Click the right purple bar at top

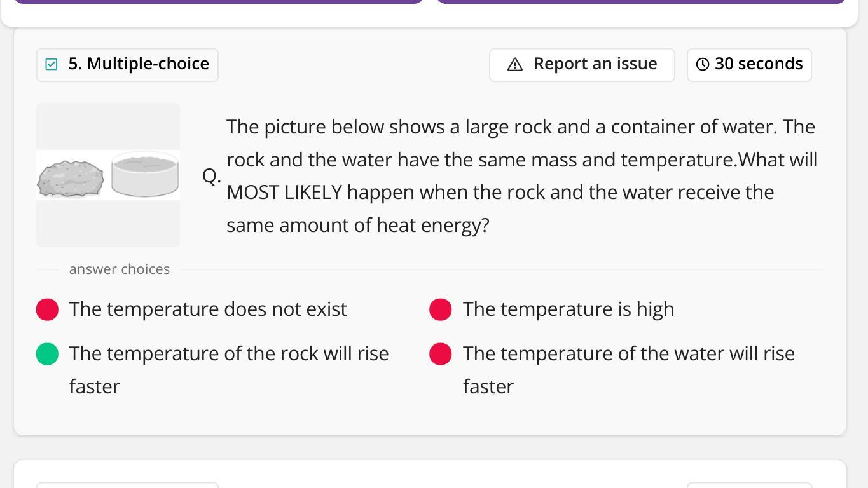pyautogui.click(x=640, y=1)
